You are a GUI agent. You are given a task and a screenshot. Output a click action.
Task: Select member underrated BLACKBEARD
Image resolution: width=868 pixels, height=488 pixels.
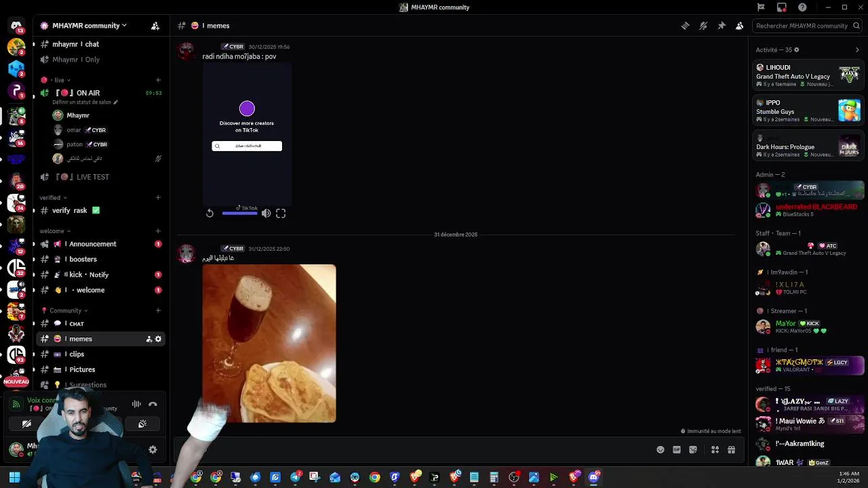pyautogui.click(x=808, y=210)
